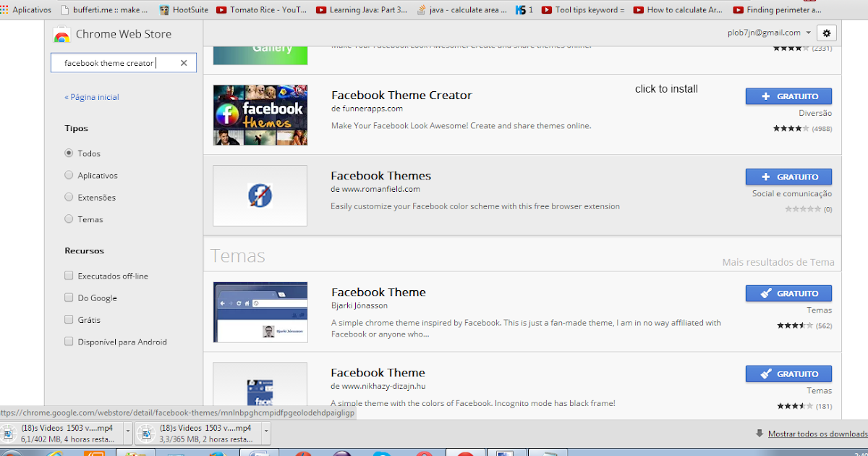Image resolution: width=868 pixels, height=456 pixels.
Task: Go back via '« Página inicial' link
Action: coord(92,96)
